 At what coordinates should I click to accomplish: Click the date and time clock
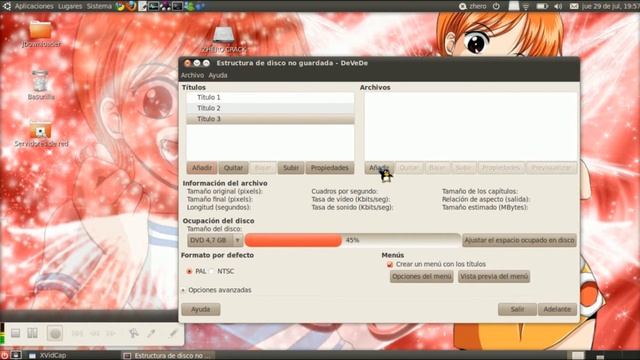click(x=611, y=6)
